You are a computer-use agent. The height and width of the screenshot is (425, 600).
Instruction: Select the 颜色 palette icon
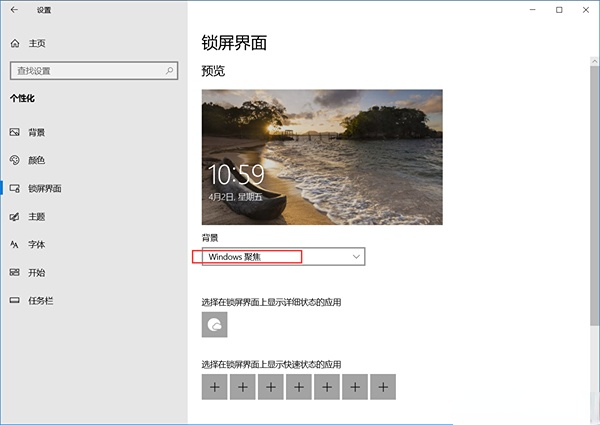tap(15, 160)
